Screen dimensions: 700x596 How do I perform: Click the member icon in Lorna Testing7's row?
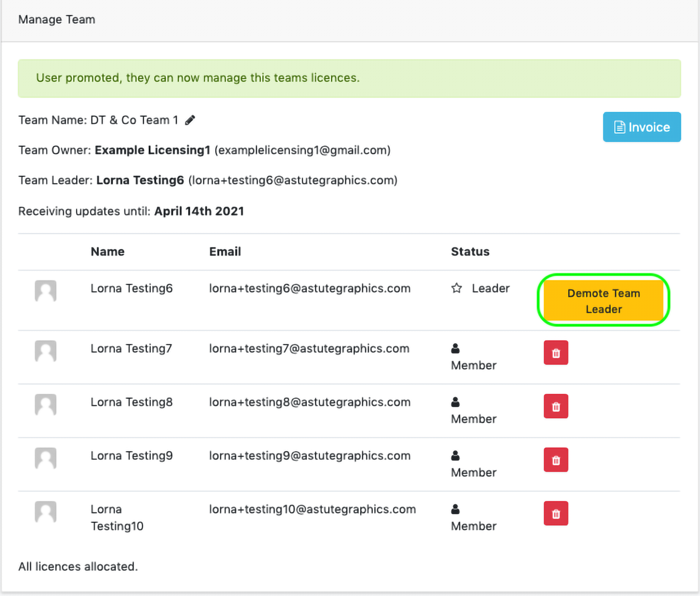455,349
